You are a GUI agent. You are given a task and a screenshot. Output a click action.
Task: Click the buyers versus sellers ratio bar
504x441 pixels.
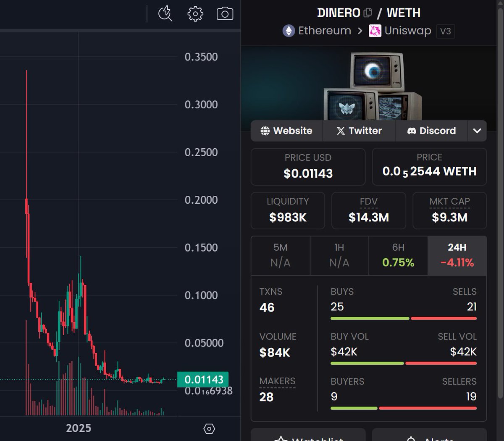(x=404, y=408)
